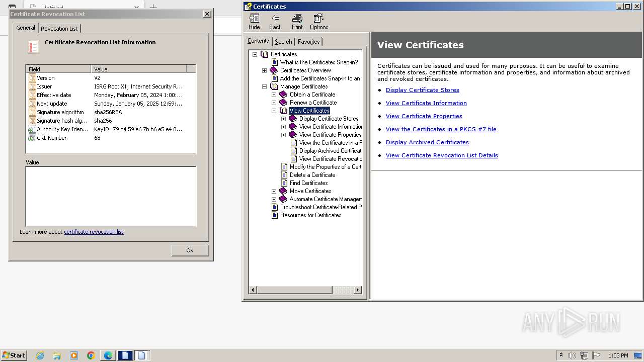Click the CRL Number field icon
644x362 pixels.
(x=32, y=138)
